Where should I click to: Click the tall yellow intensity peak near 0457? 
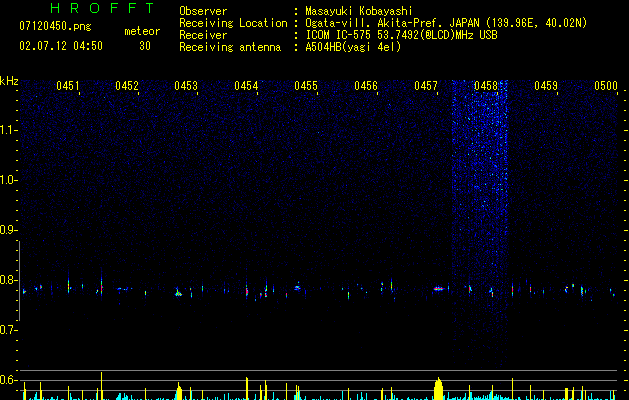[x=438, y=389]
